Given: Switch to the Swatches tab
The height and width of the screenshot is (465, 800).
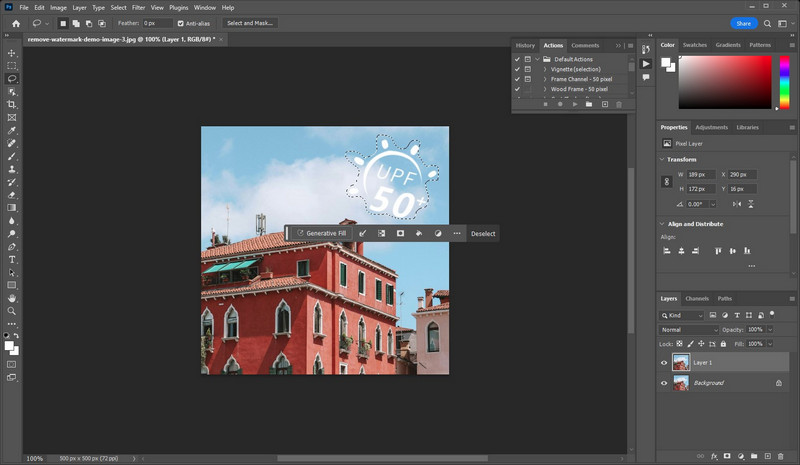Looking at the screenshot, I should (x=695, y=45).
